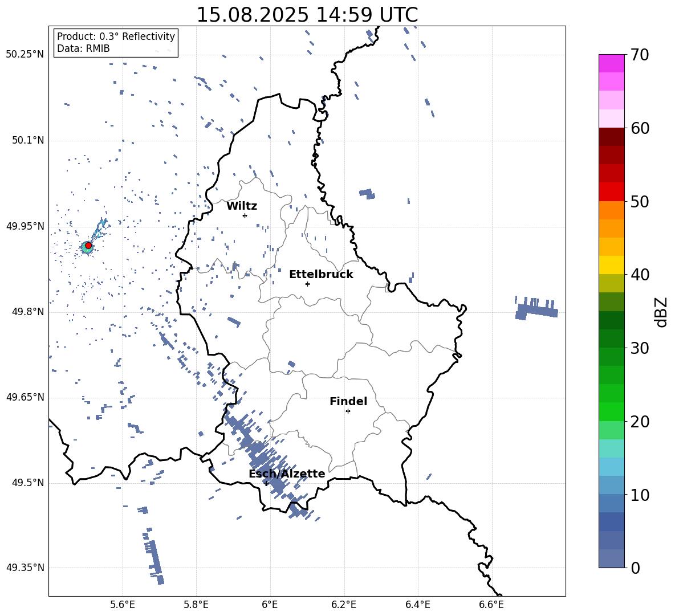Pick the slate-blue swatch at colorbar bottom
This screenshot has height=616, width=675.
611,558
